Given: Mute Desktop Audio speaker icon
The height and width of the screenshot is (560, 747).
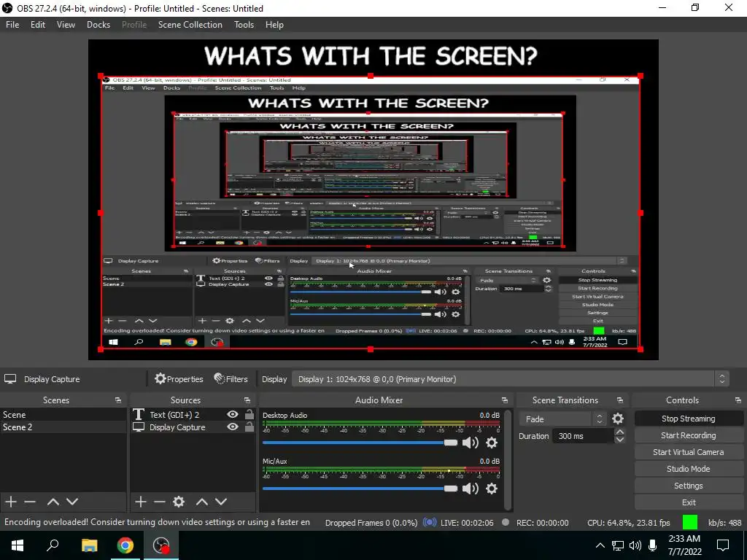Looking at the screenshot, I should pos(471,443).
